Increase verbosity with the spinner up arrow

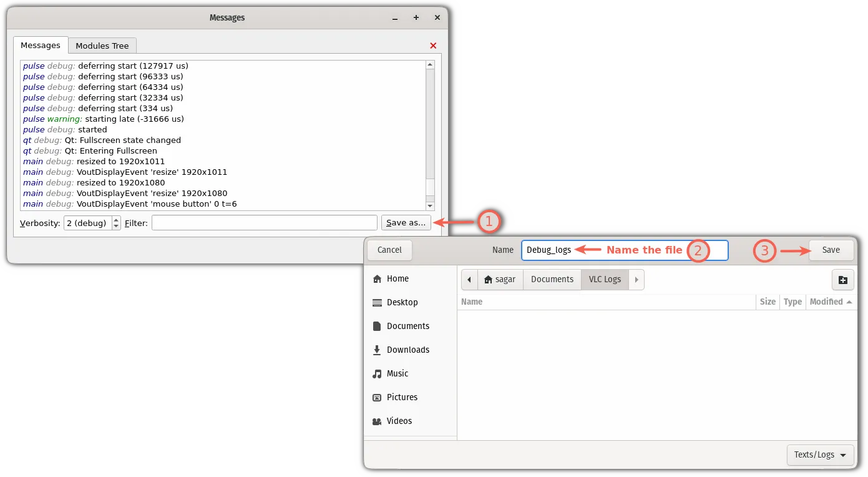click(x=116, y=220)
